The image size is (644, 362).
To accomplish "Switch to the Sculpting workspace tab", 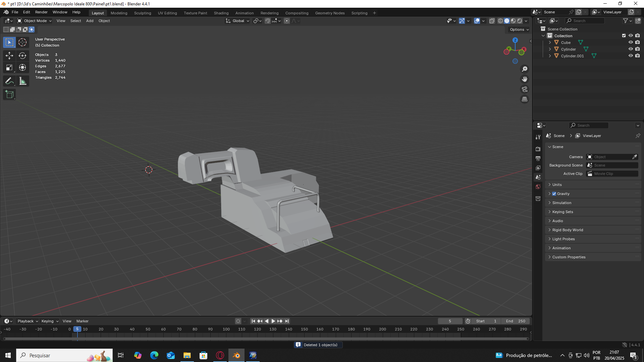I will click(x=143, y=13).
